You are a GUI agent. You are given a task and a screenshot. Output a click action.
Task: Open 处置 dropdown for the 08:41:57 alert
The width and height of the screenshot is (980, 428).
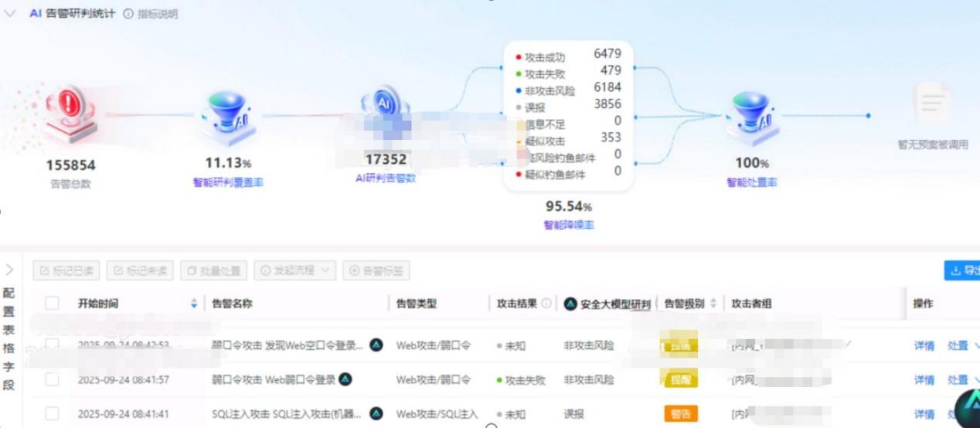pyautogui.click(x=964, y=379)
